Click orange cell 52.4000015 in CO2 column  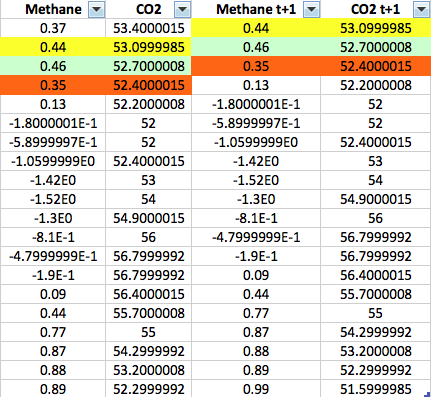tap(149, 85)
